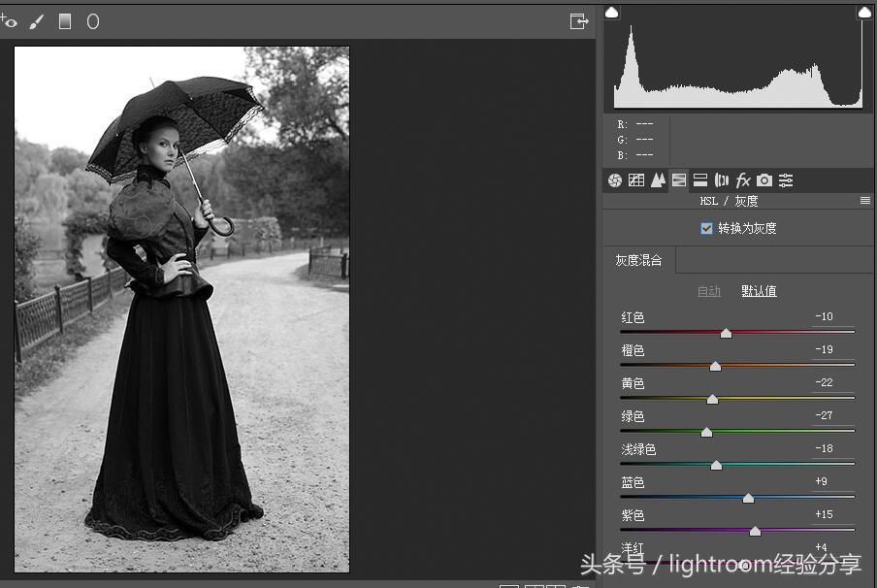Select the graduated filter tool in toolbar
877x588 pixels.
64,20
